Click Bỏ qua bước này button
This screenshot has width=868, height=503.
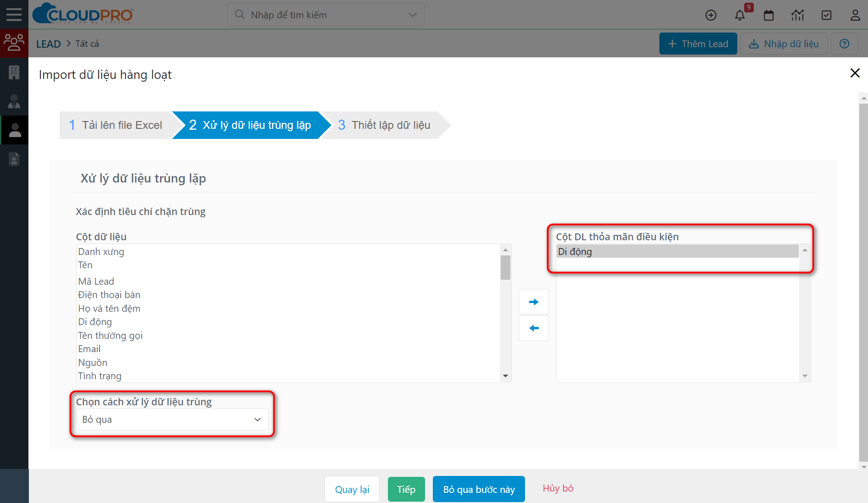click(x=479, y=489)
